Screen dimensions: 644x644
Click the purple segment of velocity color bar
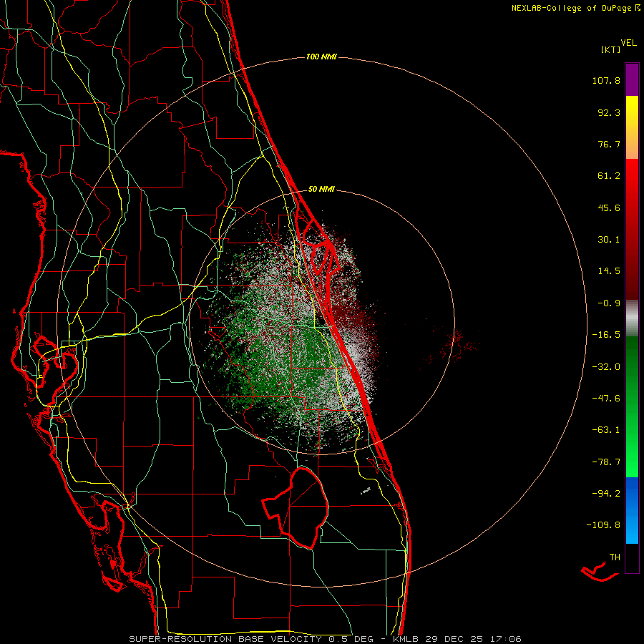pos(632,80)
